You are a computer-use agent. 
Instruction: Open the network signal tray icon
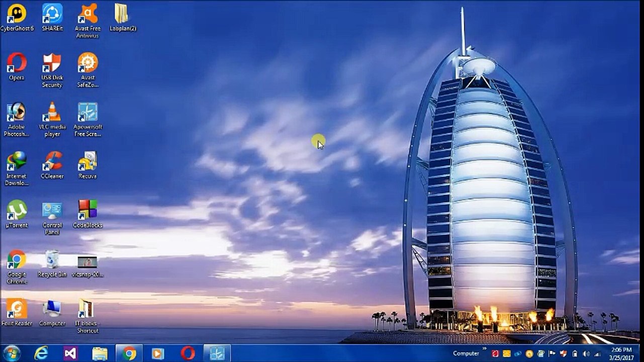pos(597,353)
